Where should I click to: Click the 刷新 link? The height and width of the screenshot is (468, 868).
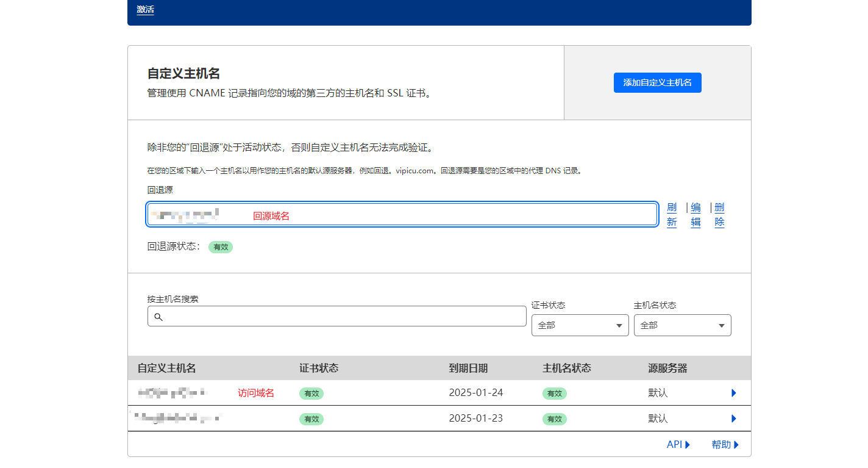[x=672, y=215]
